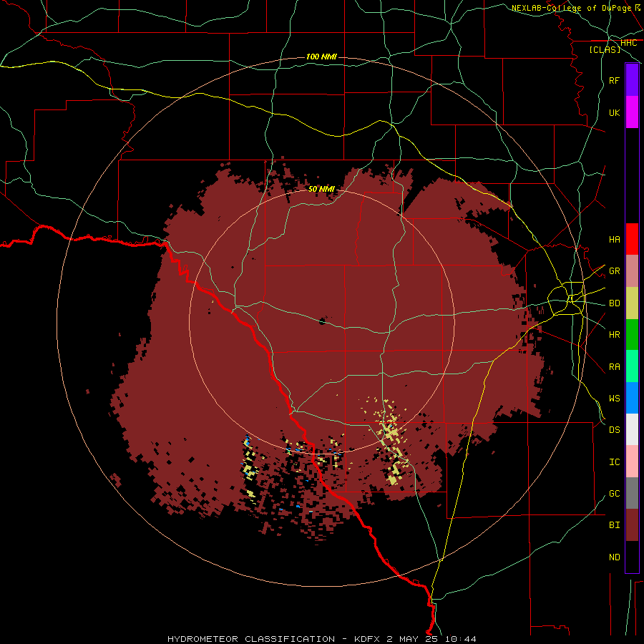Click the HR legend label
644x644 pixels.
click(x=614, y=335)
